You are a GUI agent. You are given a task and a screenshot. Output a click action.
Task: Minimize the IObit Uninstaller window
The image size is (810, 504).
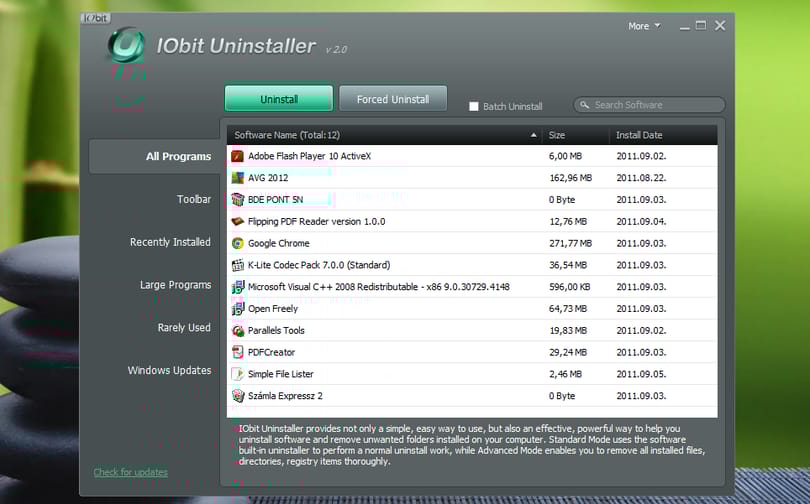684,26
